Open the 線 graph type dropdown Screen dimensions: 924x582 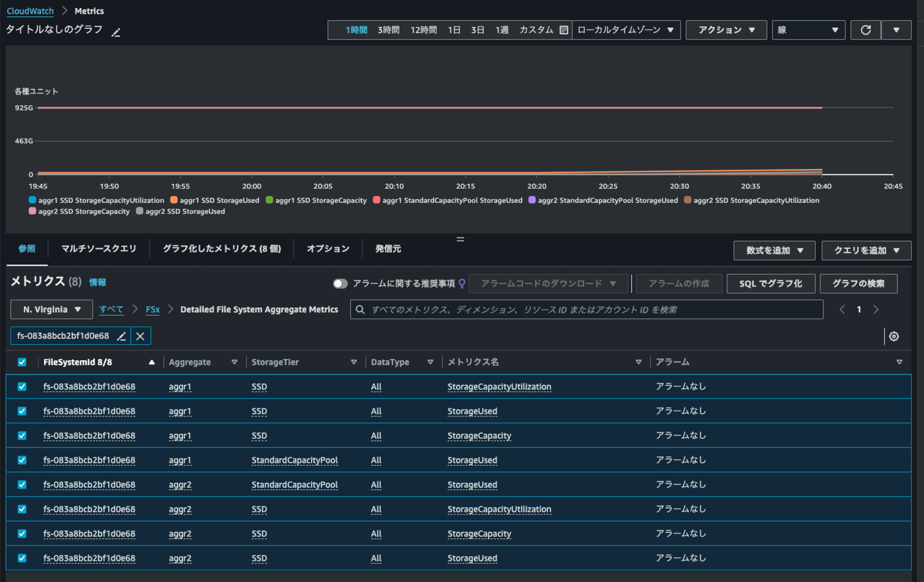[808, 30]
